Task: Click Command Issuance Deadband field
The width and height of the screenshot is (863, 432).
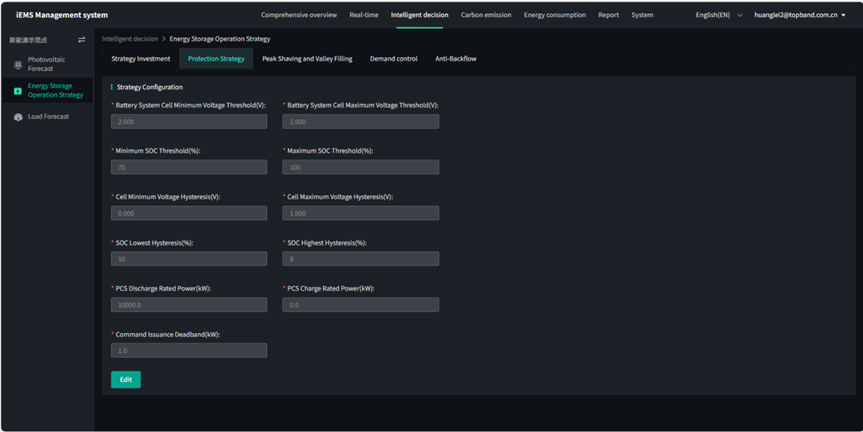Action: (x=189, y=351)
